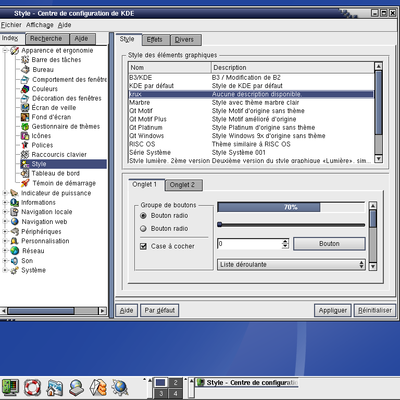Click the spin box up arrow
Image resolution: width=400 pixels, height=400 pixels.
285,241
